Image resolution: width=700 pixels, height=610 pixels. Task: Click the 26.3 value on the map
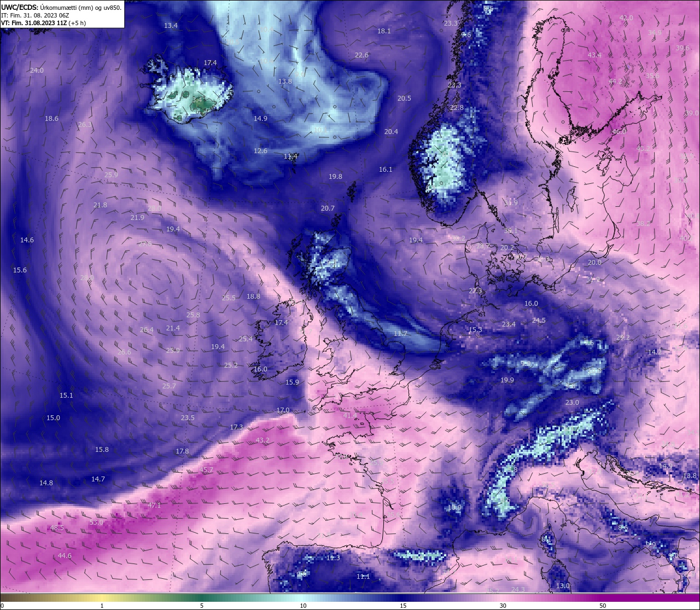(85, 125)
